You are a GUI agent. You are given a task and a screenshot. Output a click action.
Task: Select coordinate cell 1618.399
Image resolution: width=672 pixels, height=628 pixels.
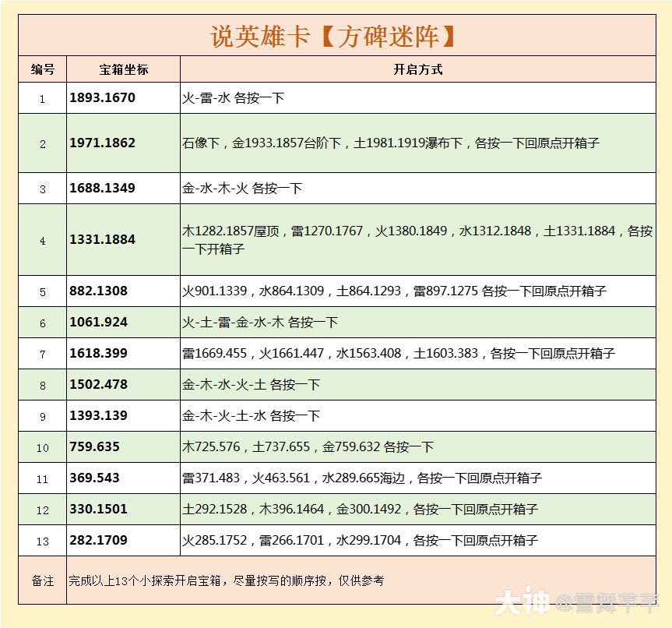click(x=98, y=353)
